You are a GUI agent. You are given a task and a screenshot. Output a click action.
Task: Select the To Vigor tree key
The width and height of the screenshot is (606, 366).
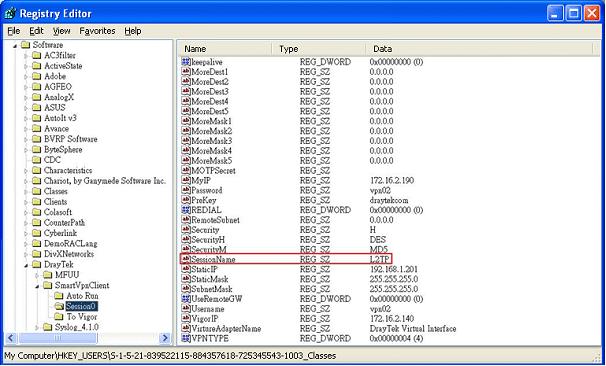(82, 317)
